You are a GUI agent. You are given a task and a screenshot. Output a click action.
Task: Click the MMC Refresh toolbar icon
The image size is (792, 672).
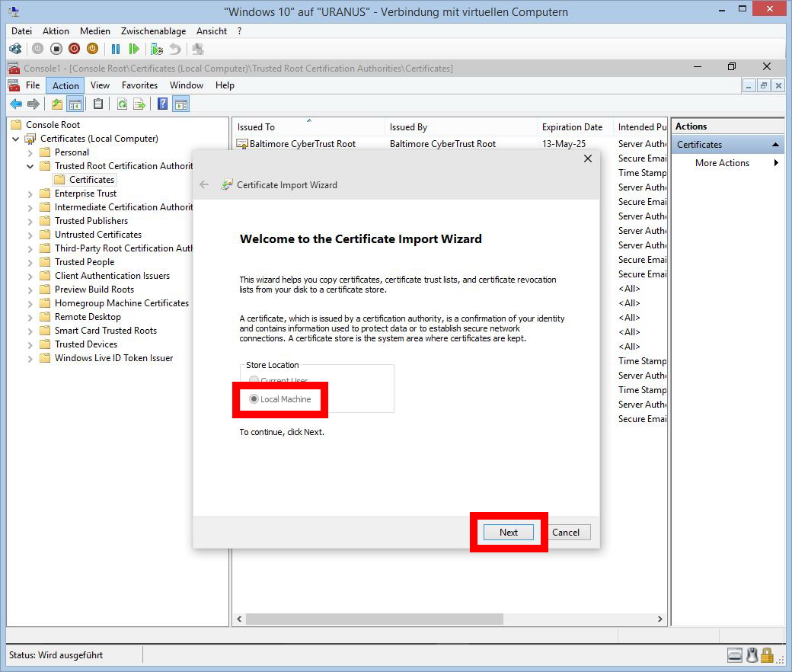(122, 104)
